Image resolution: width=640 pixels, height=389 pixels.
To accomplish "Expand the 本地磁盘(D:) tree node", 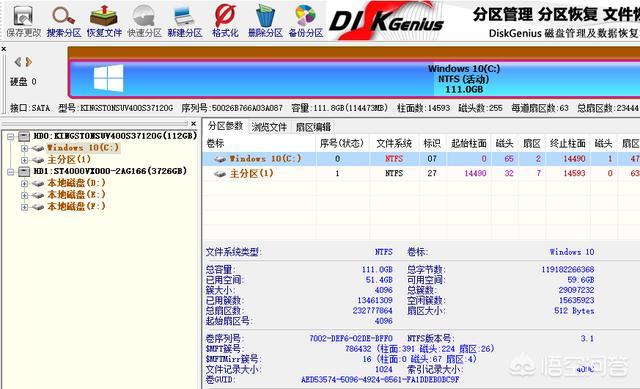I will coord(24,184).
